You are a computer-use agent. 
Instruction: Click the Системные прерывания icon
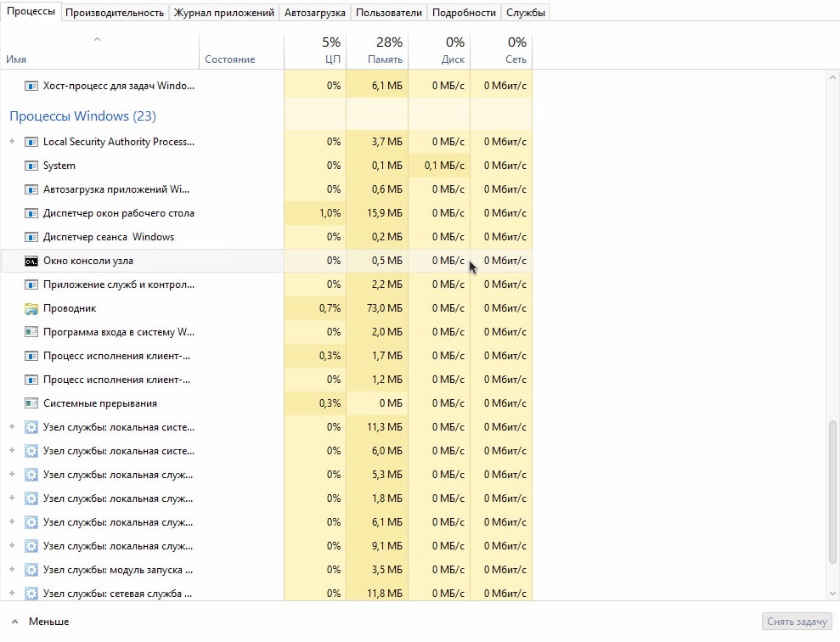pyautogui.click(x=31, y=403)
